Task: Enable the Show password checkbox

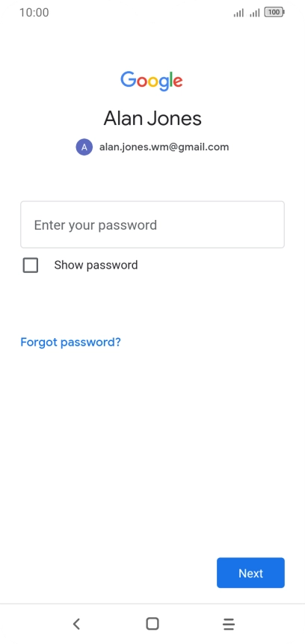Action: (31, 266)
